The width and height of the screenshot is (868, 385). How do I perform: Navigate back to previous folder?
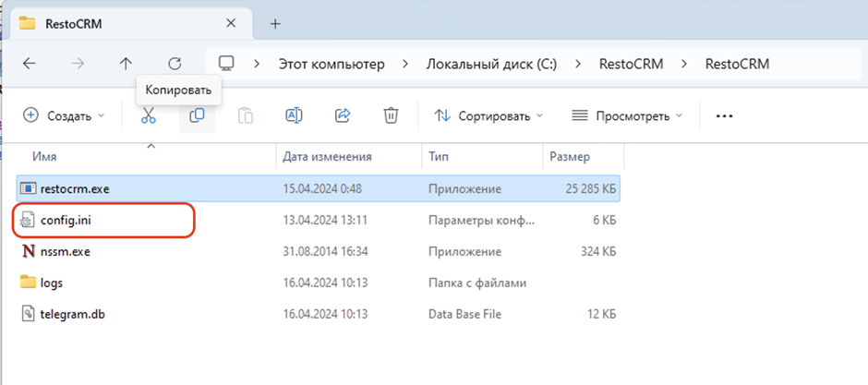tap(30, 64)
